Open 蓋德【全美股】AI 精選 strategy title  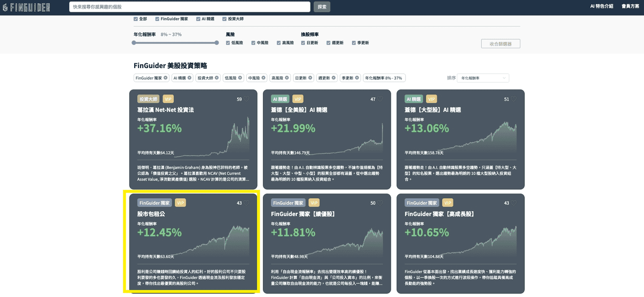point(299,110)
